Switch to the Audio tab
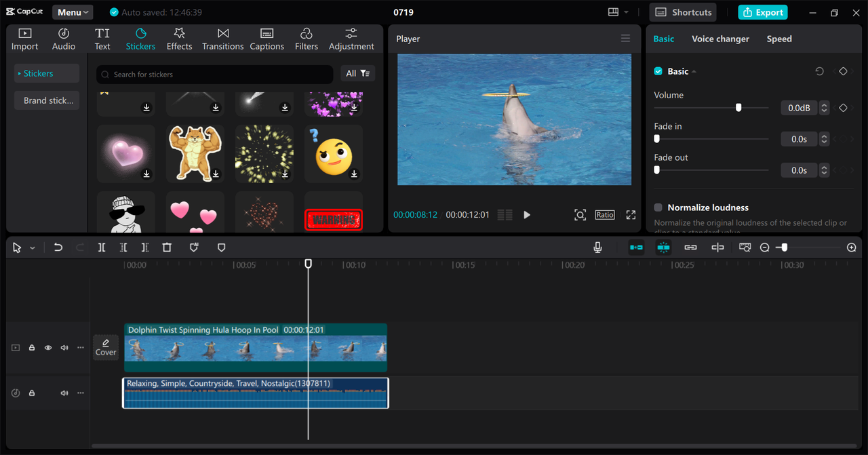 (x=64, y=39)
